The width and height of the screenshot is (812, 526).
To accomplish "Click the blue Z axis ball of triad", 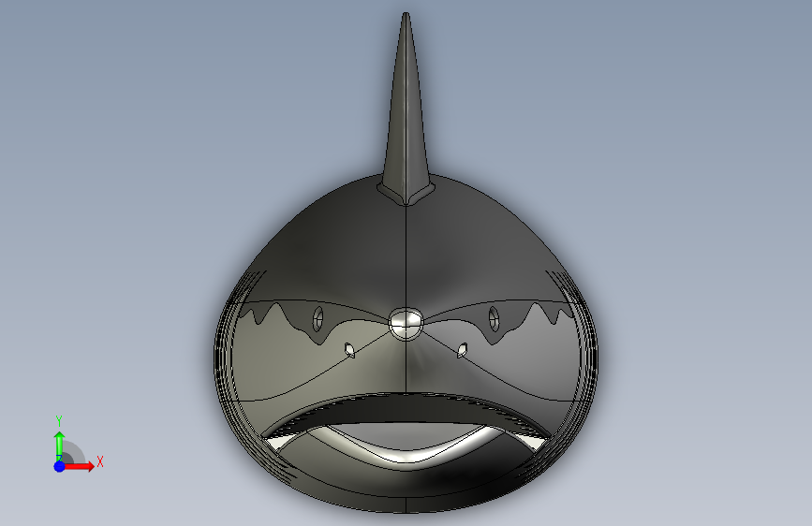I will pyautogui.click(x=59, y=466).
